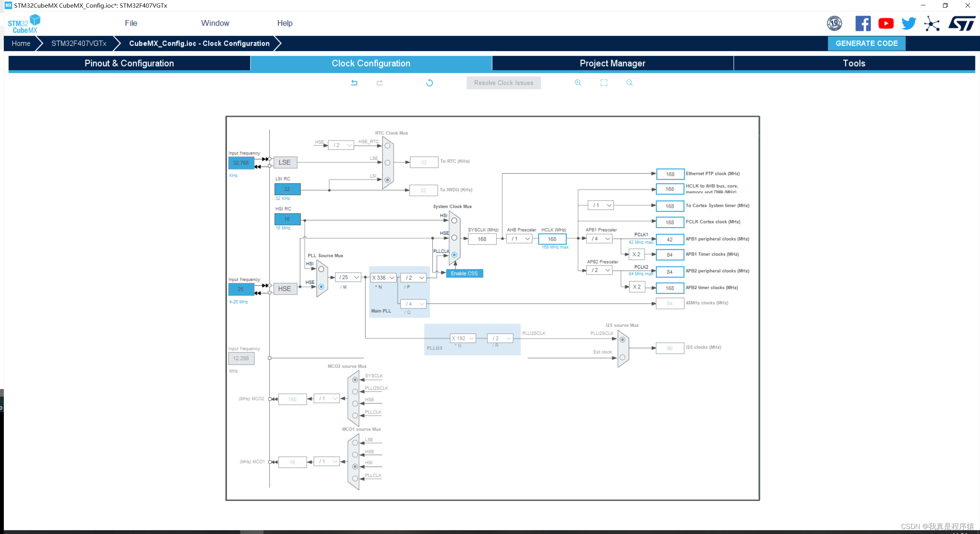Open the APB1 Prescaler dropdown
The width and height of the screenshot is (980, 534).
pyautogui.click(x=599, y=239)
